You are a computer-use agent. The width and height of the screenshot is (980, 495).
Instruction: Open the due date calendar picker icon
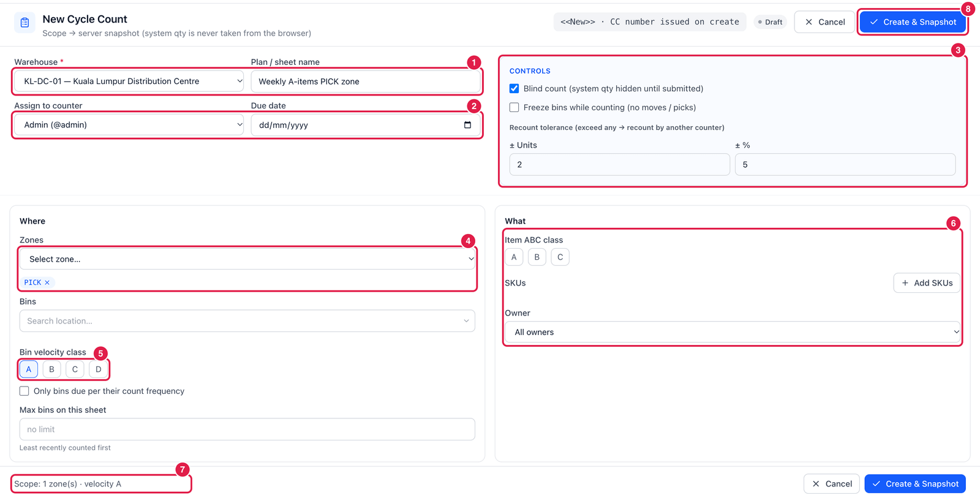click(467, 125)
